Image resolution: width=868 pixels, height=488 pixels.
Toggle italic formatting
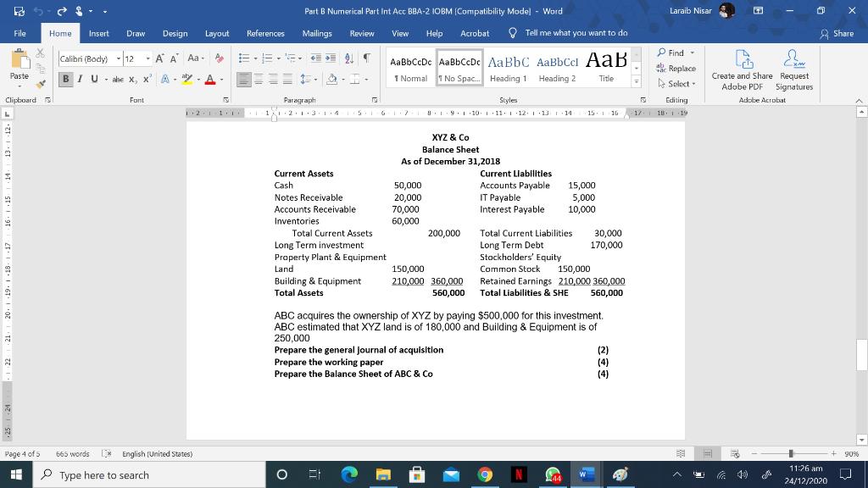point(80,79)
